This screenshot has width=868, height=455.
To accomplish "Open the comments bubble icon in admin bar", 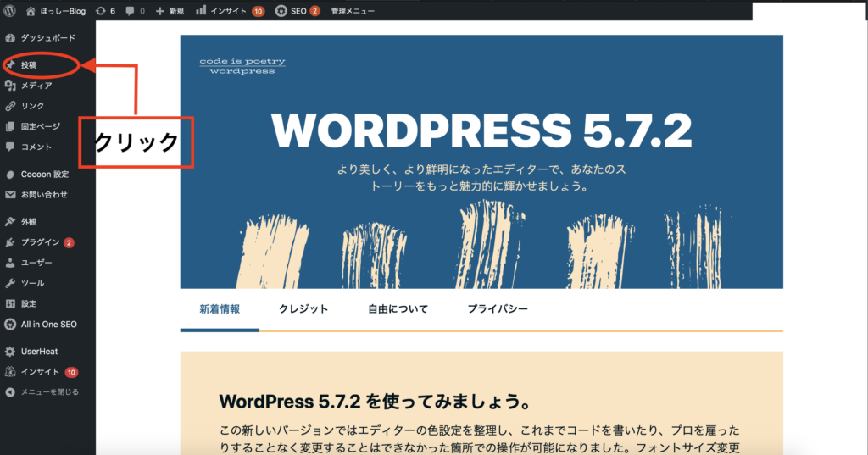I will [x=130, y=11].
